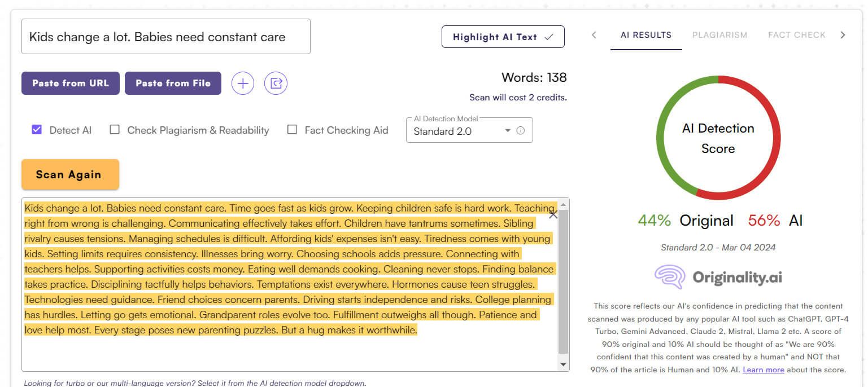Click the X icon in text area

(x=553, y=214)
